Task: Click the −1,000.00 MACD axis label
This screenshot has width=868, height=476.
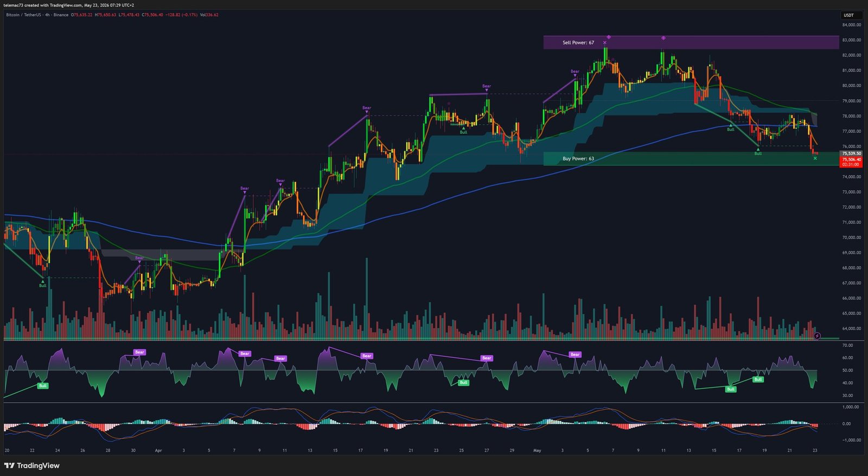Action: pyautogui.click(x=851, y=440)
